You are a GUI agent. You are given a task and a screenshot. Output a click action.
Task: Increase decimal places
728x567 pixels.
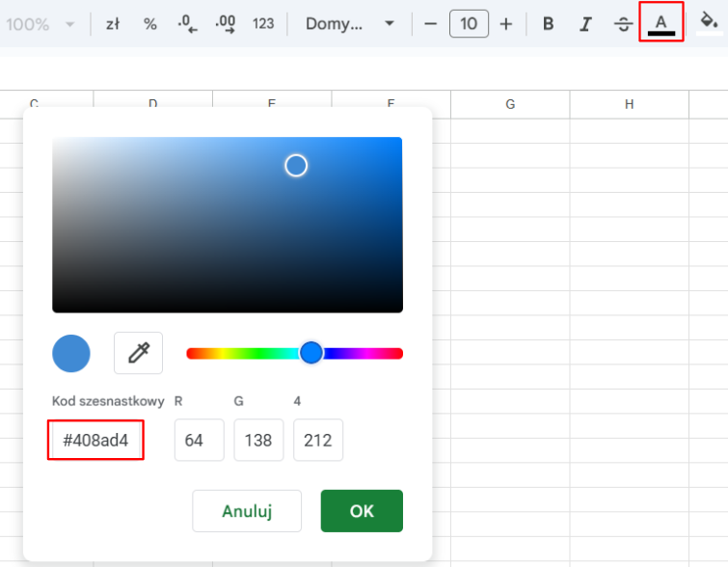coord(226,24)
